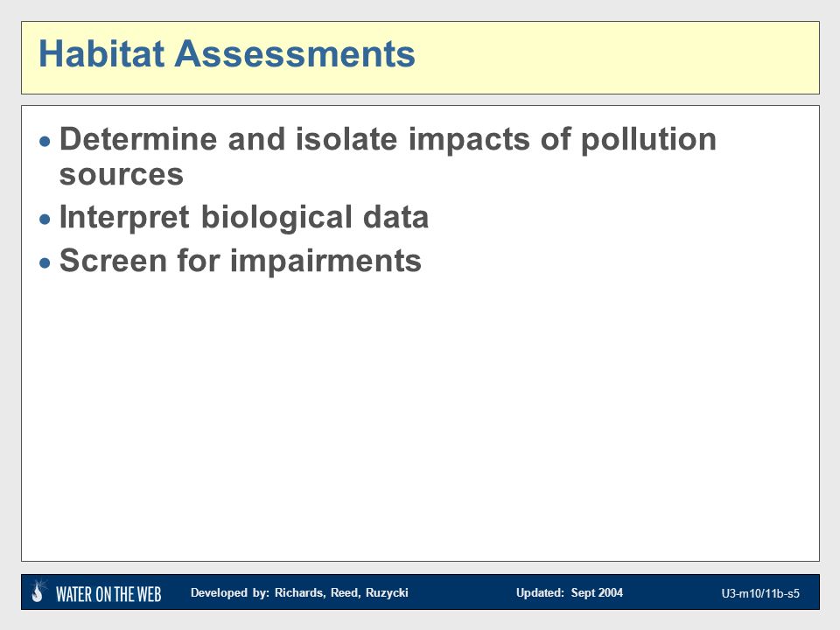
Task: Select the "Habitat Assessments" slide title
Action: point(227,53)
